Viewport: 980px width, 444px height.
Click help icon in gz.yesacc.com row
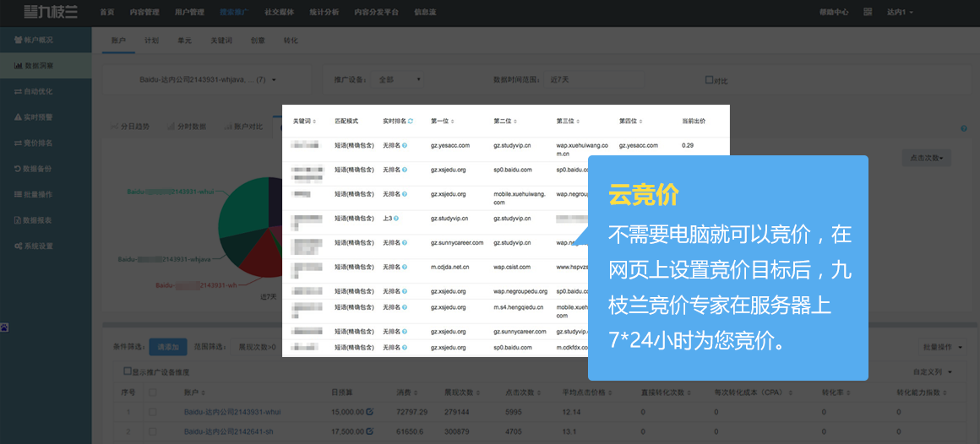click(405, 145)
